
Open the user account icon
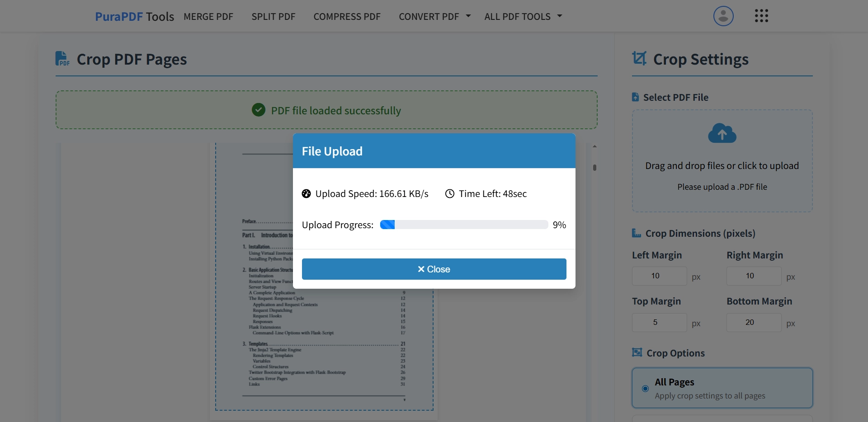[723, 16]
